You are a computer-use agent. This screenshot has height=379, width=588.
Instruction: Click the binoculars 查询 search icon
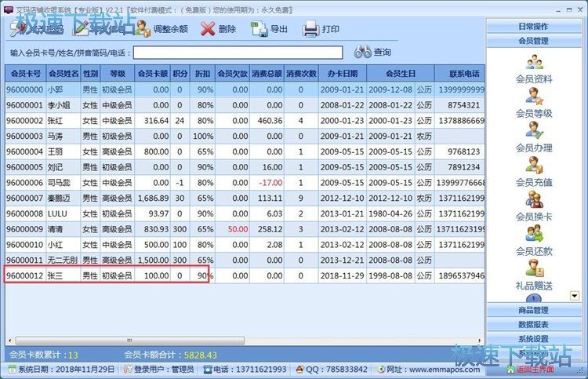[x=363, y=52]
